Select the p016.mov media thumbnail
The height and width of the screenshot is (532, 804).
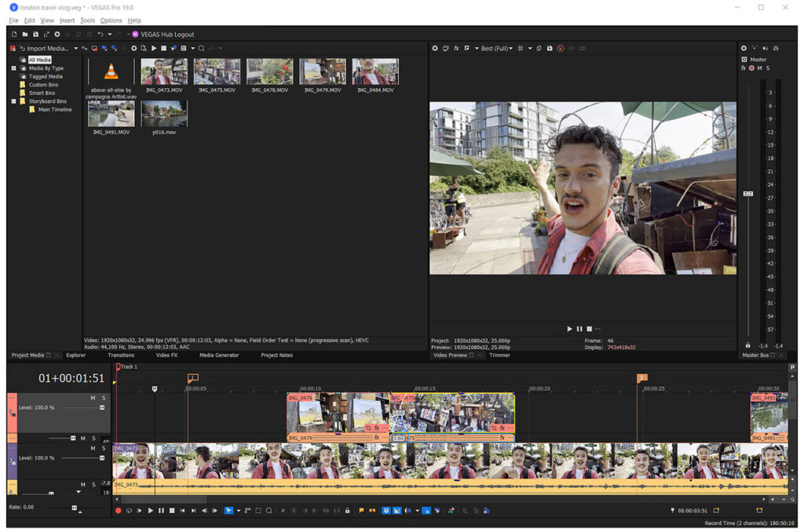(x=164, y=114)
